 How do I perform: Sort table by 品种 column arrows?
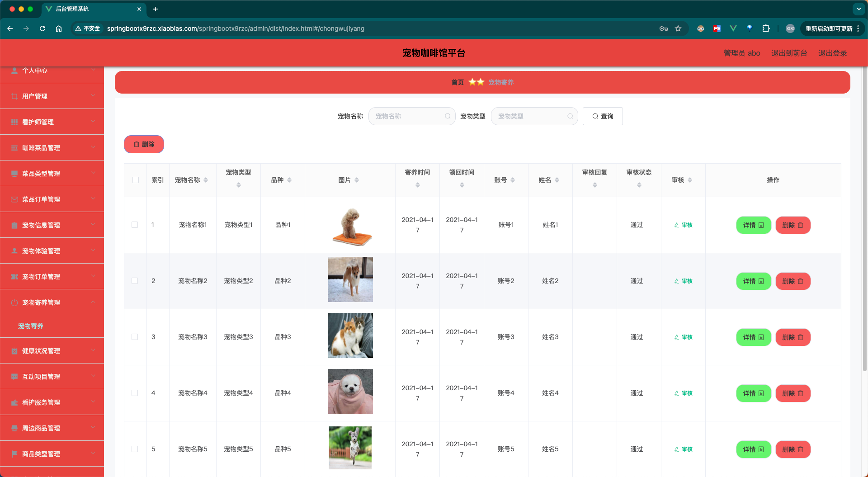coord(289,180)
